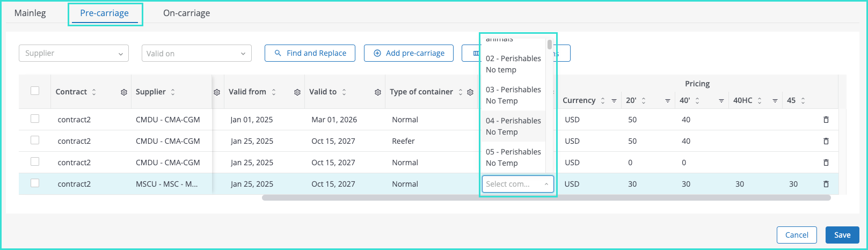Toggle the select-all header checkbox
Image resolution: width=868 pixels, height=250 pixels.
(35, 91)
